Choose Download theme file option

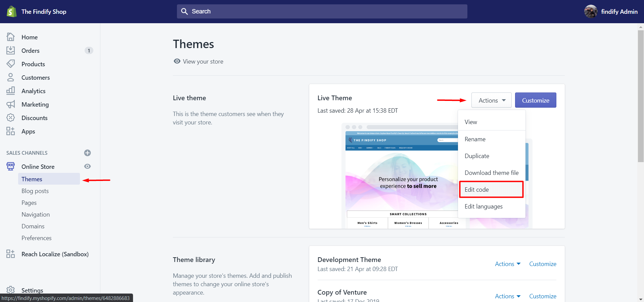pyautogui.click(x=492, y=173)
